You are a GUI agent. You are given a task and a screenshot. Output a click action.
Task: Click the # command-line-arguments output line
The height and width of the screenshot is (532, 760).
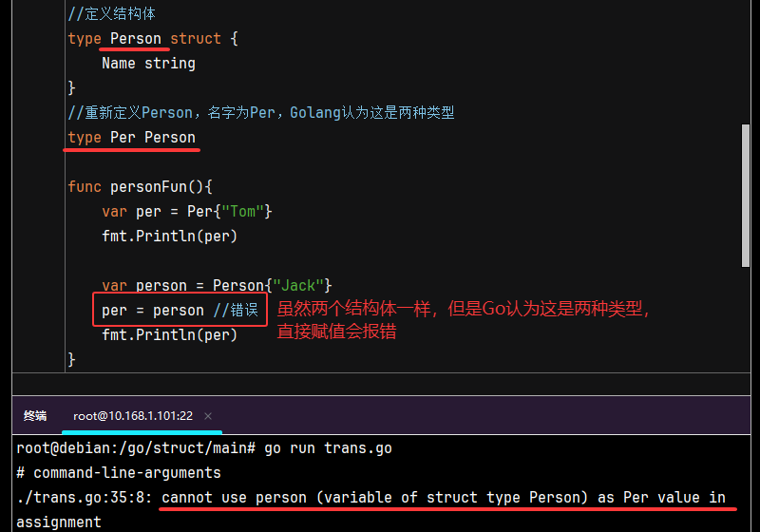pyautogui.click(x=119, y=472)
